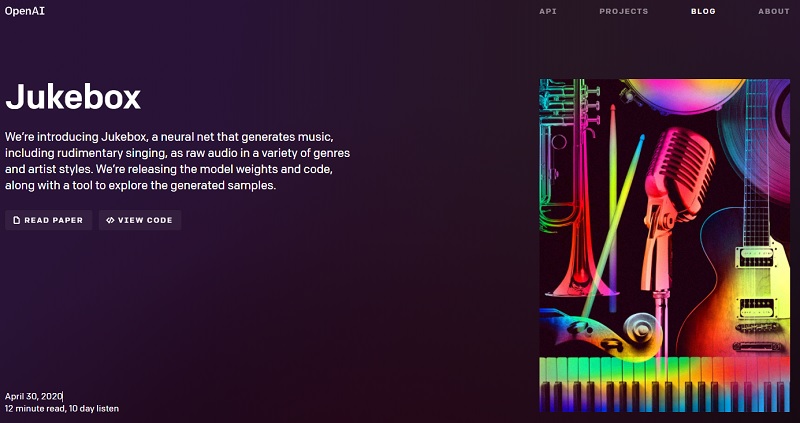This screenshot has width=800, height=423.
Task: Click the Jukebox page title
Action: (73, 97)
